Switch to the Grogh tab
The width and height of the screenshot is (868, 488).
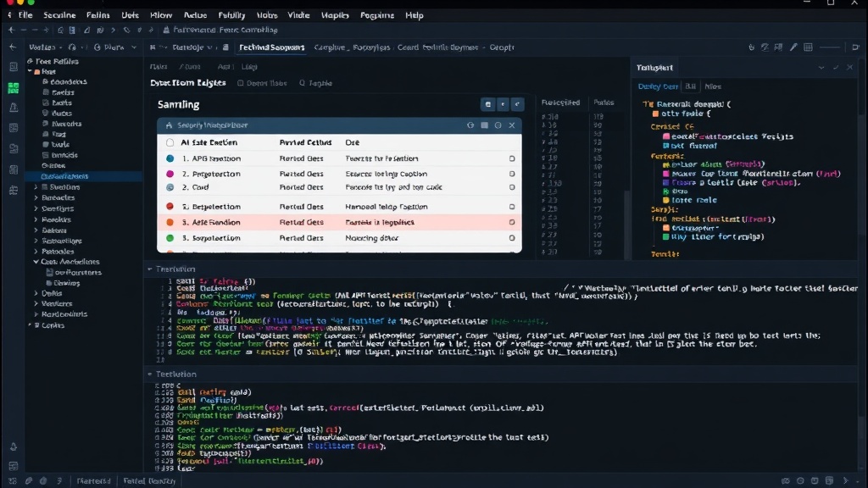502,47
